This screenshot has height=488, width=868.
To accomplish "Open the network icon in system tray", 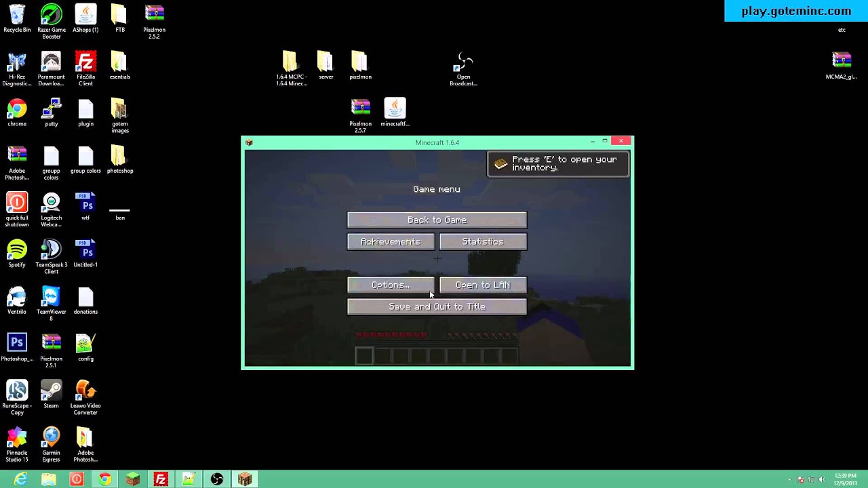I will tap(811, 480).
